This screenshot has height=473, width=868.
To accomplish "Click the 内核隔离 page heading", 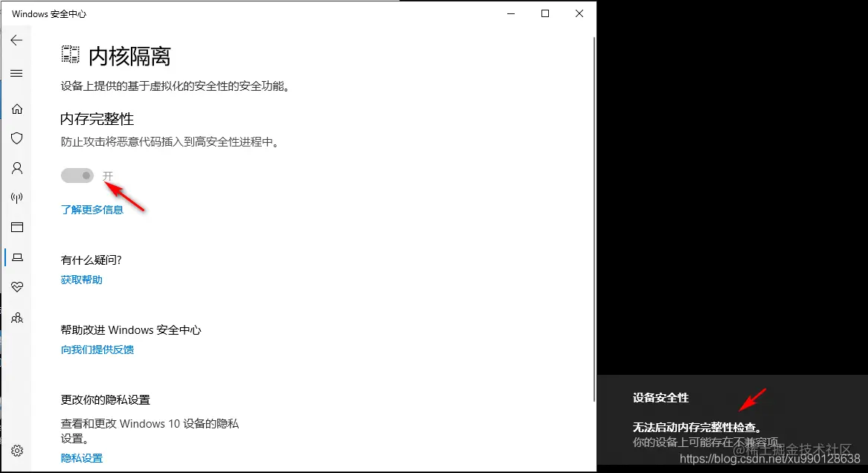I will (129, 56).
